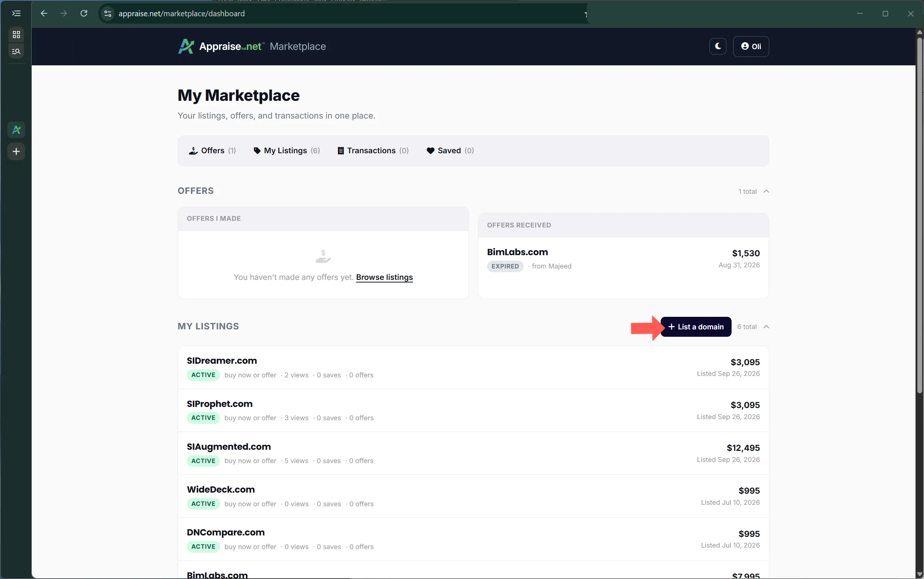Click the Appraise.net logo

pos(221,46)
